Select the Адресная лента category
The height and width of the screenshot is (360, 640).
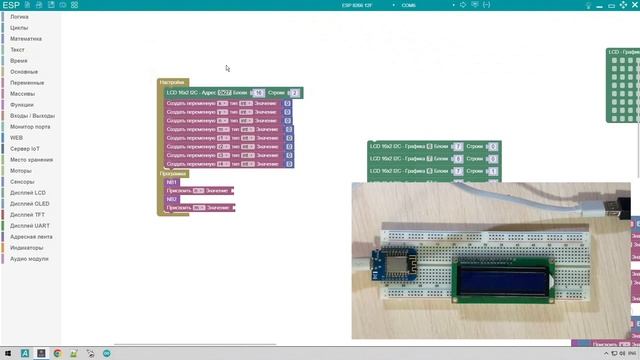click(31, 237)
